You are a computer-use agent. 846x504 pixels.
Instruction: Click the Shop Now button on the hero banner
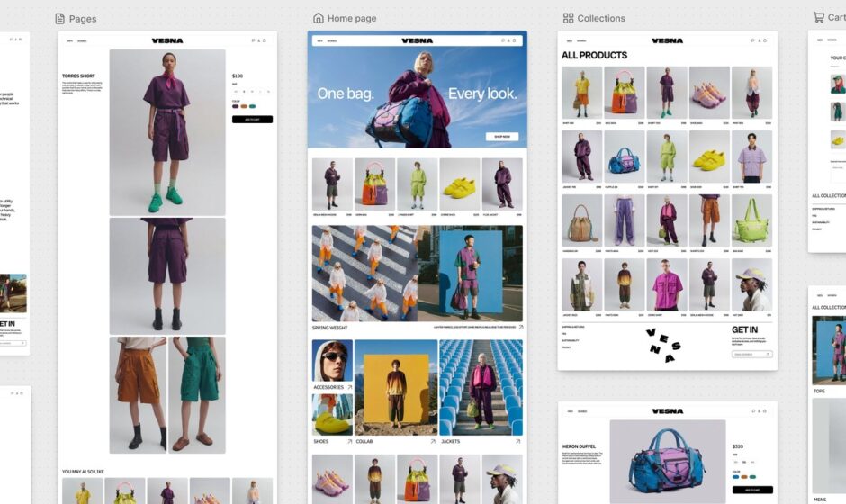(x=502, y=137)
